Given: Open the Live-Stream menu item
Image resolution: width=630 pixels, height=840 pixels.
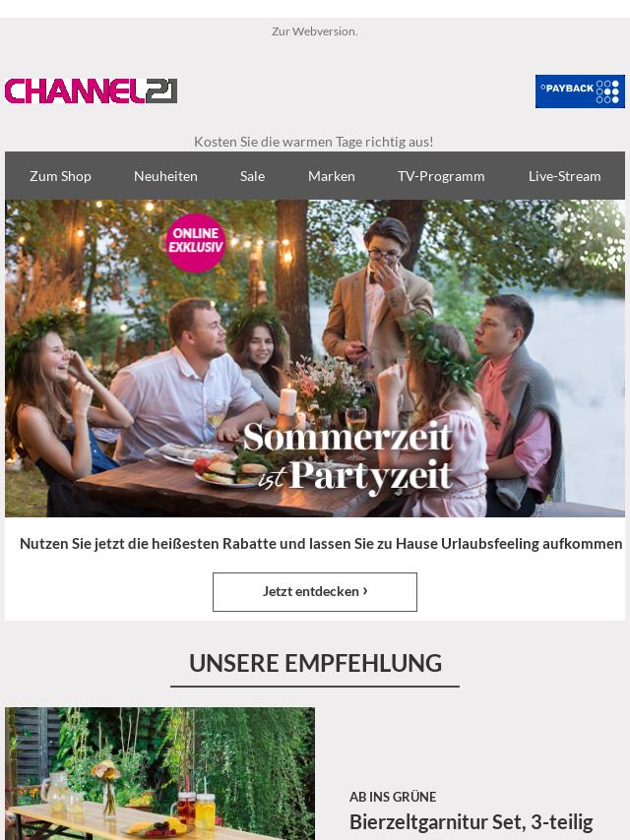Looking at the screenshot, I should (x=565, y=176).
